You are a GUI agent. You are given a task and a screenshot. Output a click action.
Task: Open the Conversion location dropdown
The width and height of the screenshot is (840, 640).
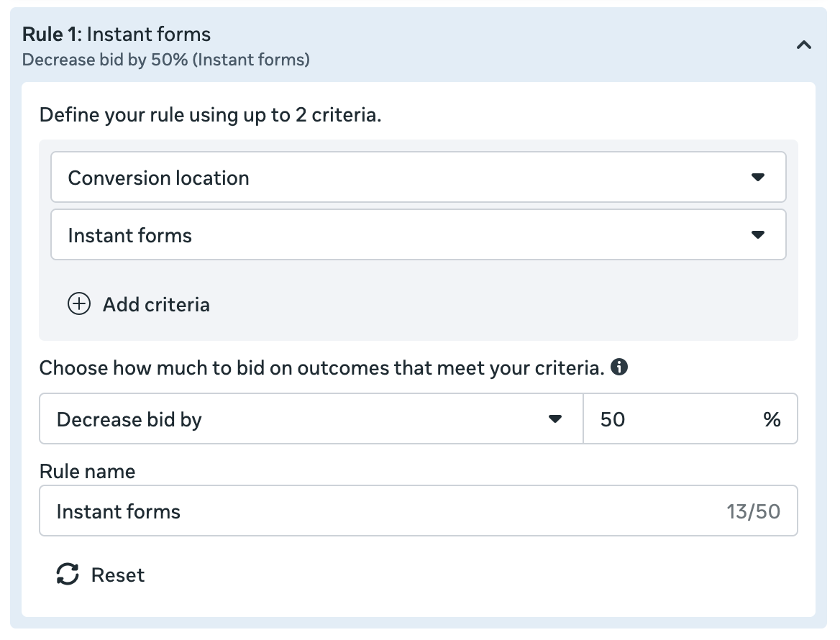tap(403, 178)
